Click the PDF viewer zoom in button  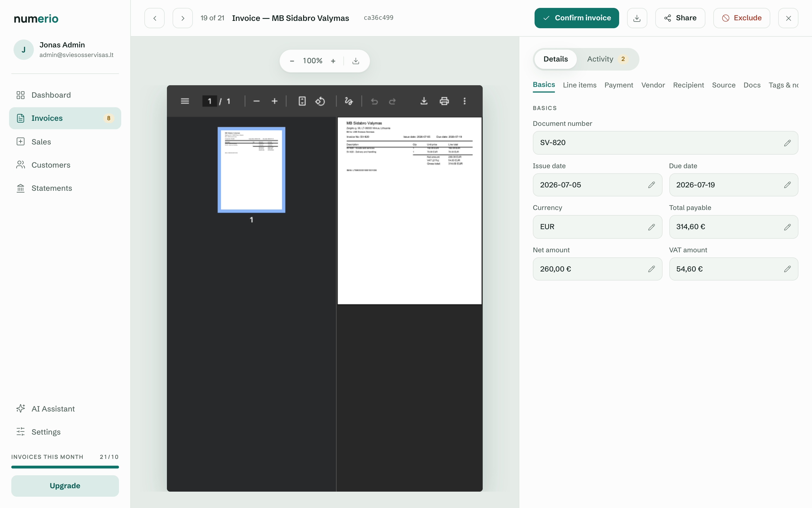274,101
